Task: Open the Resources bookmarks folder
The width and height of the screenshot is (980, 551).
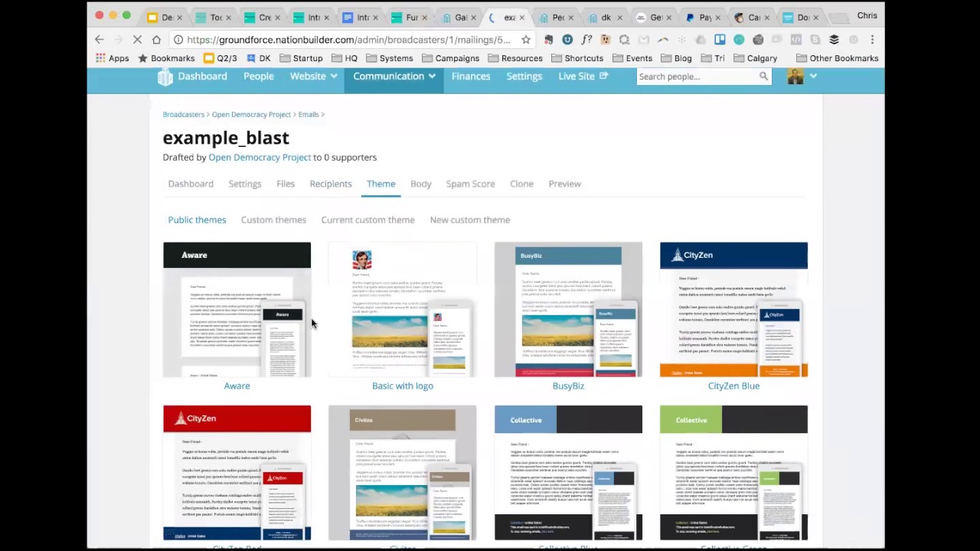Action: point(515,58)
